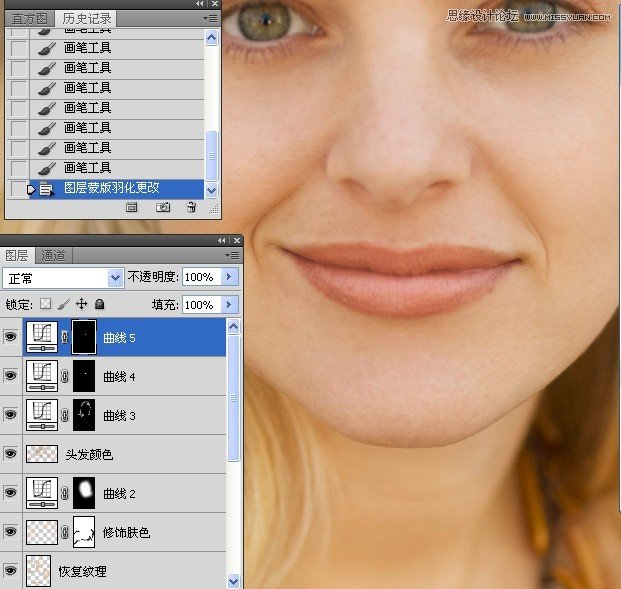Create new snapshot camera icon

163,208
